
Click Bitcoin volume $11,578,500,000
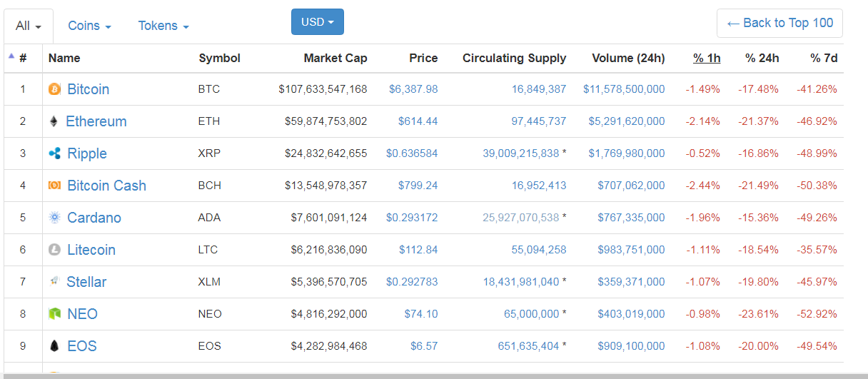624,89
